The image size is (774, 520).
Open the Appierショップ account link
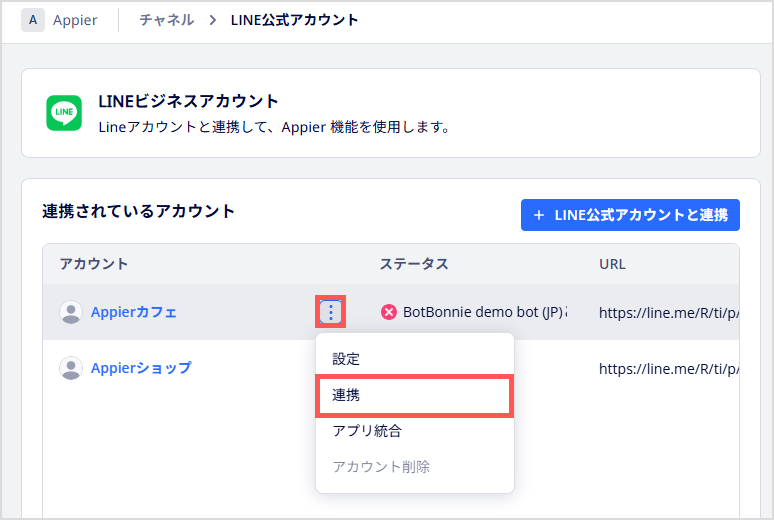(x=141, y=368)
